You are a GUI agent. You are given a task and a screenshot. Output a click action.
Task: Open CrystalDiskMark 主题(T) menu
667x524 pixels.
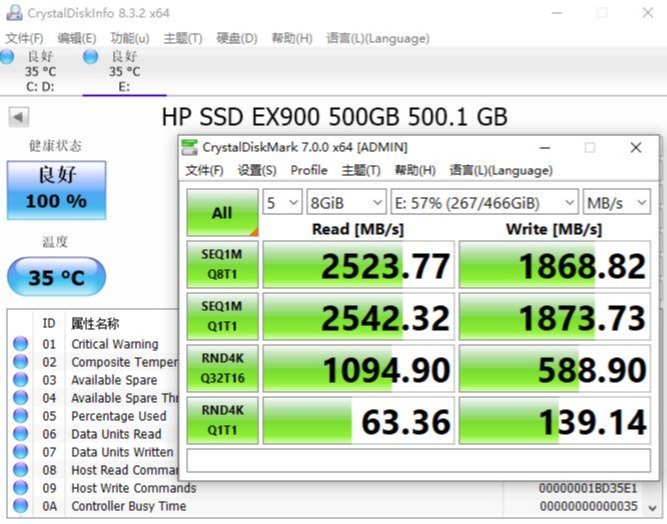[361, 170]
